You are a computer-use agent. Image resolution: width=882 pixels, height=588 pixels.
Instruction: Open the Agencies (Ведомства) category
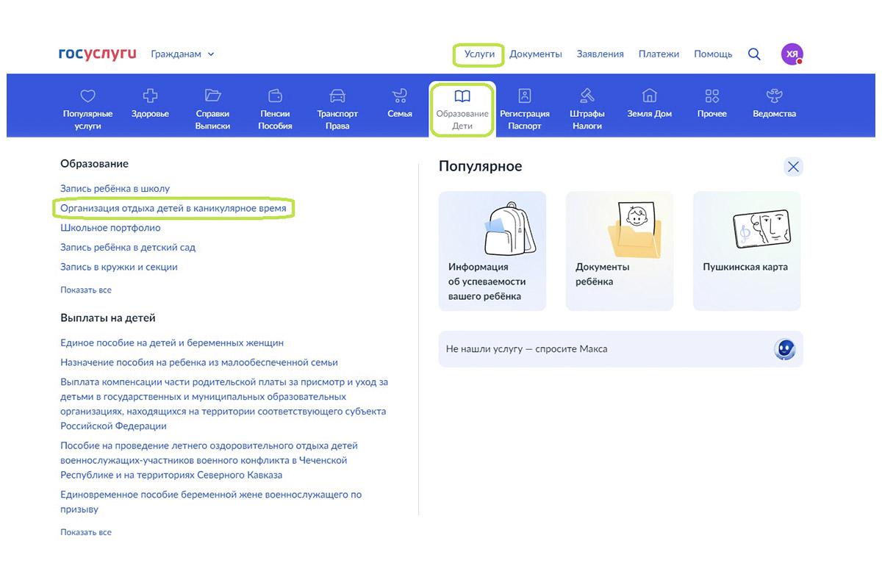click(774, 104)
